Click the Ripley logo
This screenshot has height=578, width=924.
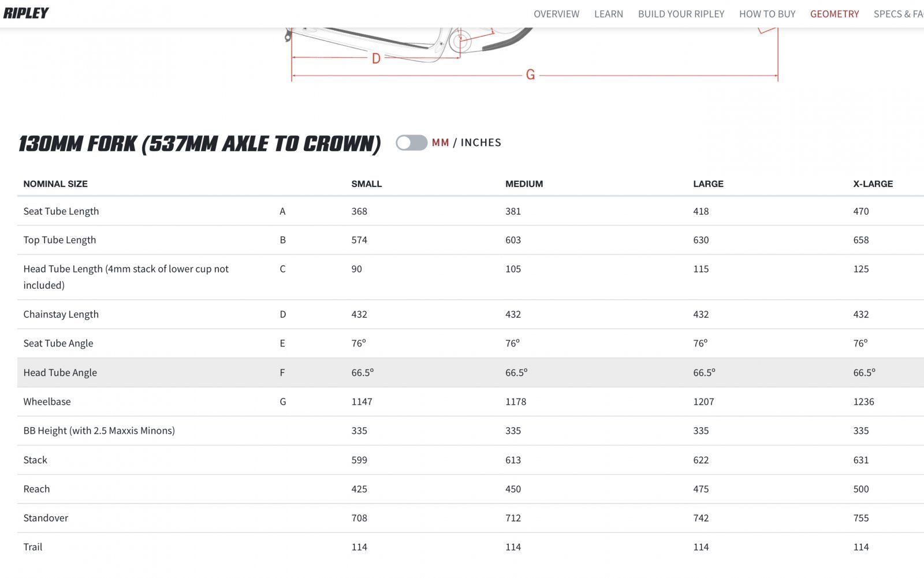[26, 13]
